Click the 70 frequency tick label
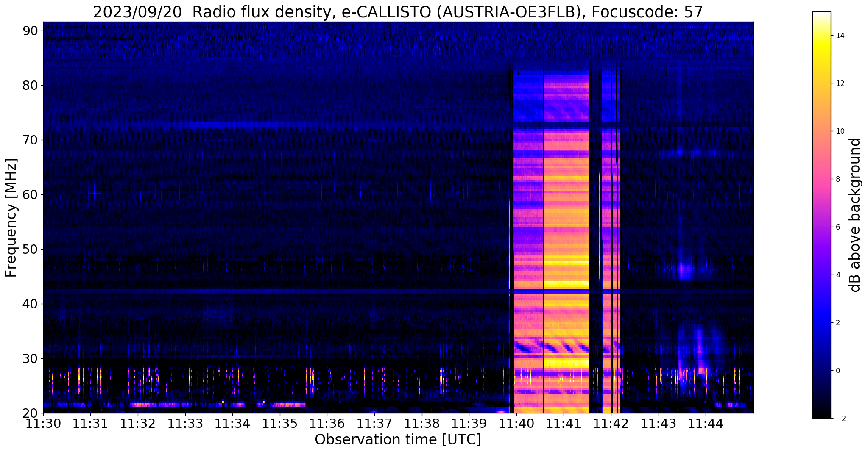The width and height of the screenshot is (868, 452). [x=31, y=140]
